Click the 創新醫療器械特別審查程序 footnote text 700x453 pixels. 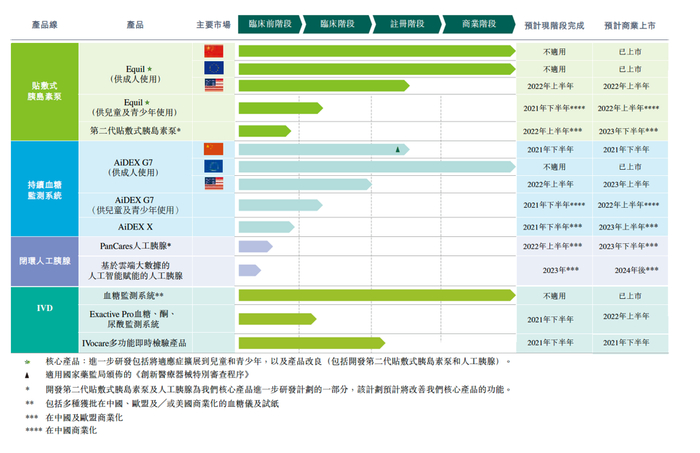pyautogui.click(x=147, y=374)
